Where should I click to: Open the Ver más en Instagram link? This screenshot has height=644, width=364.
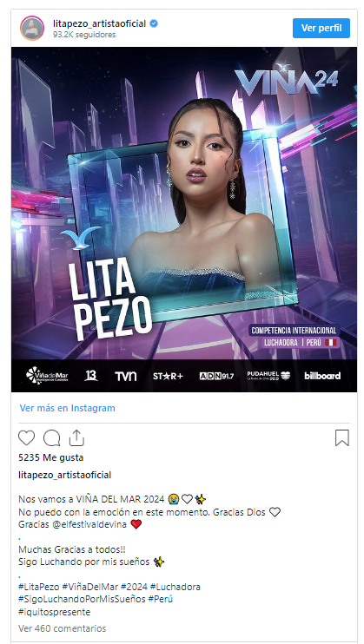pos(68,408)
